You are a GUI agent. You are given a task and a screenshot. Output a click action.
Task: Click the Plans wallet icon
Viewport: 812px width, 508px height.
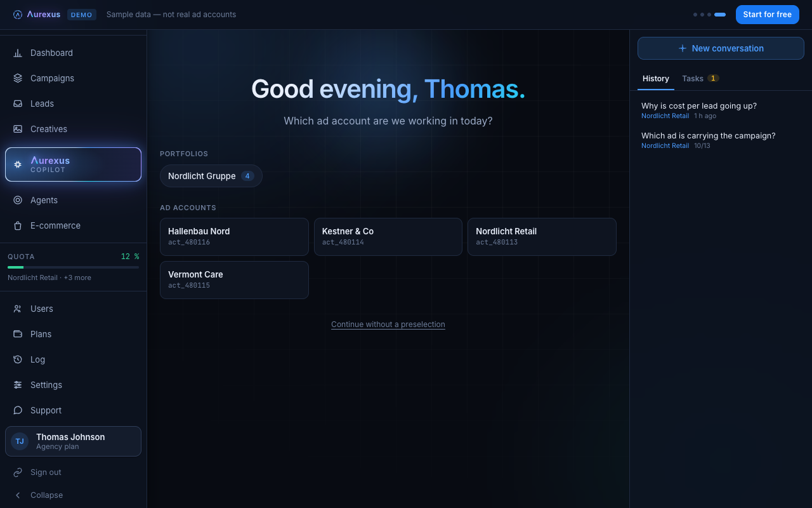[18, 334]
